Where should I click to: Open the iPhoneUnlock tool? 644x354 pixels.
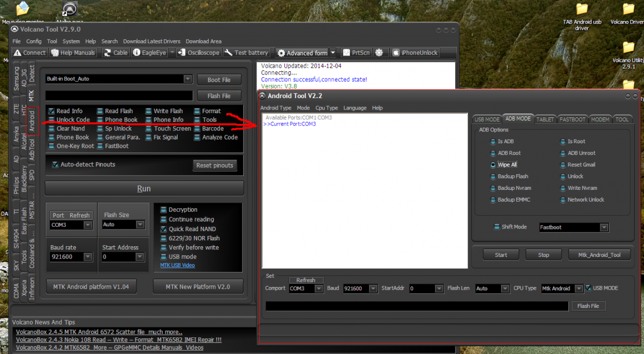pyautogui.click(x=415, y=53)
